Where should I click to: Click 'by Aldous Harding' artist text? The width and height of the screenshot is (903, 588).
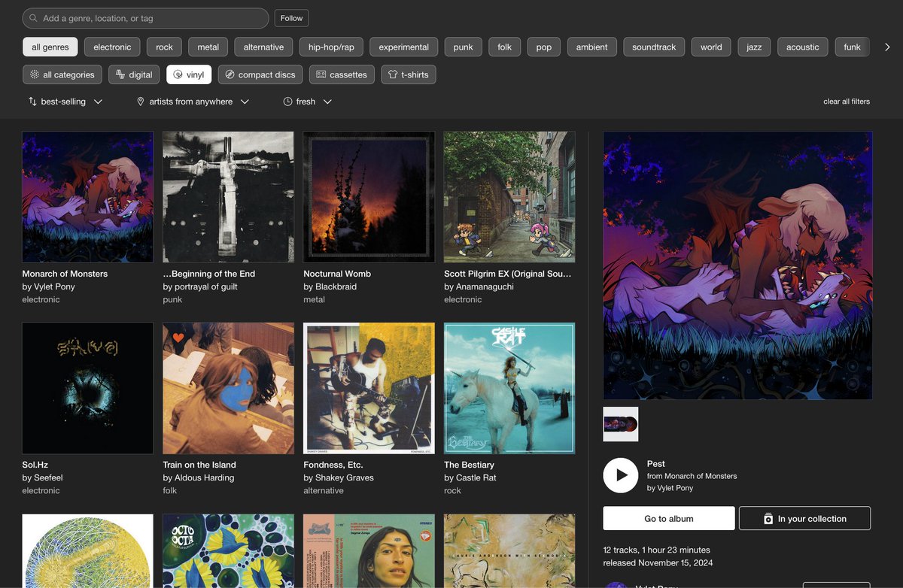coord(199,477)
